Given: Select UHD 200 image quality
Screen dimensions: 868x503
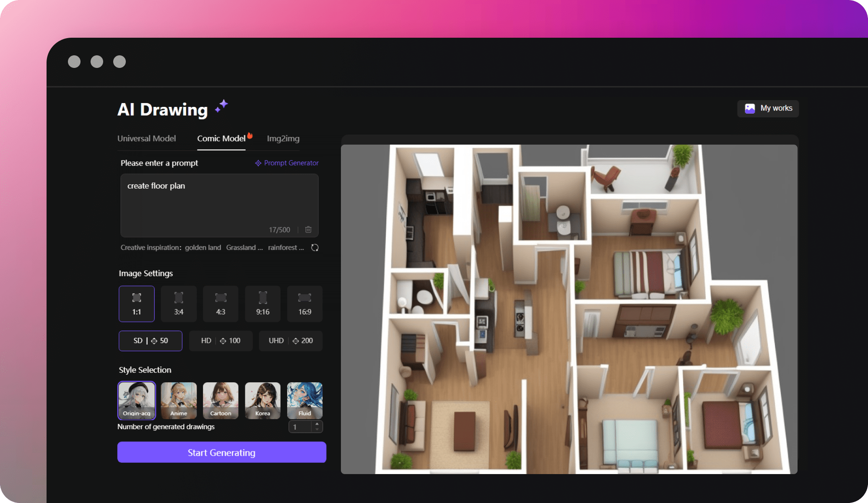Looking at the screenshot, I should point(291,340).
